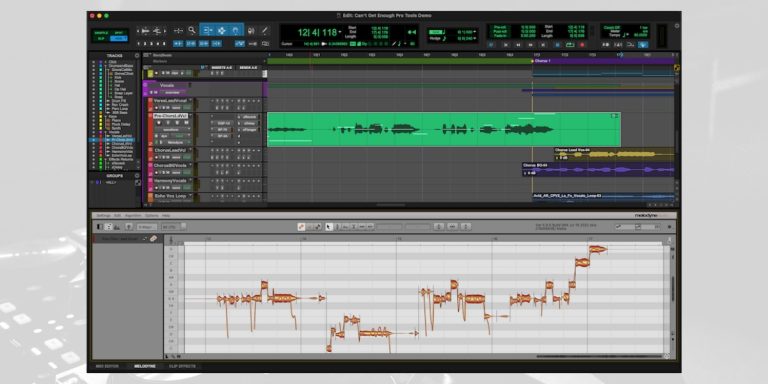The height and width of the screenshot is (384, 768).
Task: Click Melodyne correct pitch macro button
Action: (439, 227)
